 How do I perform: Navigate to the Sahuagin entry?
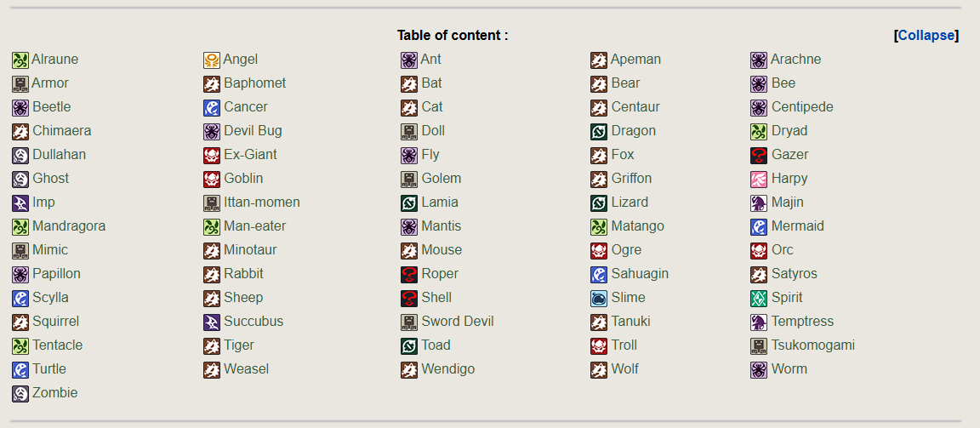(640, 274)
